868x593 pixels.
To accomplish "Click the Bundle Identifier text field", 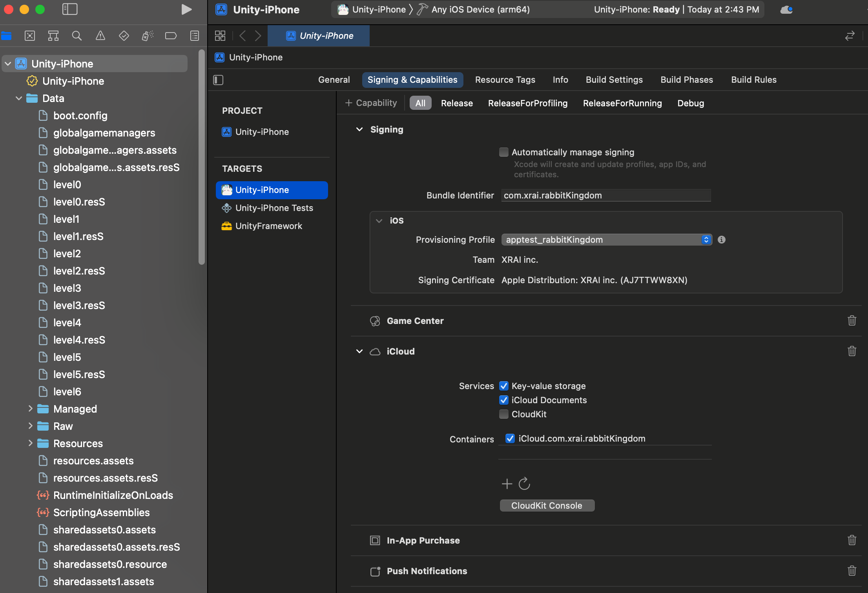I will 606,195.
